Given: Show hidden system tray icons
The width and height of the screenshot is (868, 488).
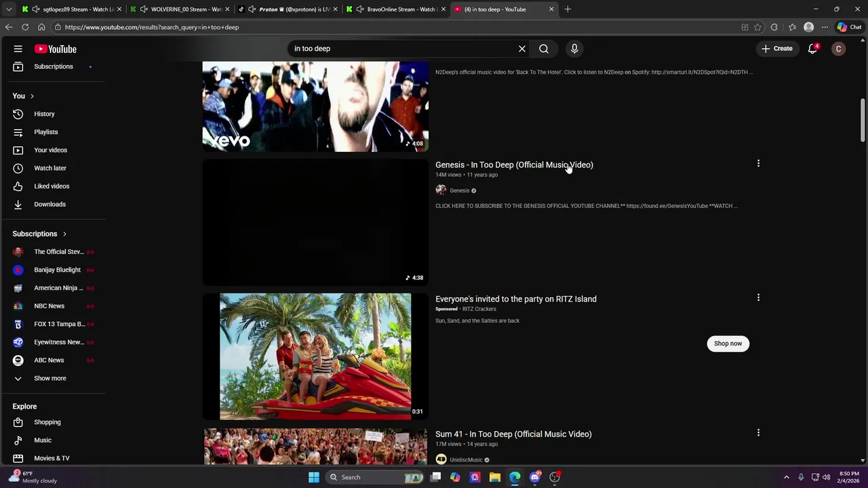Looking at the screenshot, I should [787, 477].
